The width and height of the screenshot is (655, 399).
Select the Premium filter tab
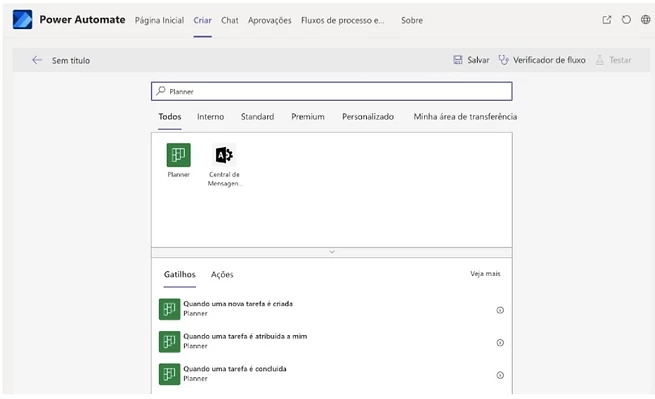click(308, 117)
